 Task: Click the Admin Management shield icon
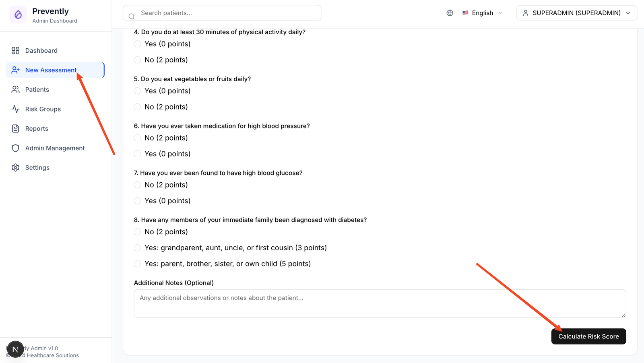pos(15,148)
